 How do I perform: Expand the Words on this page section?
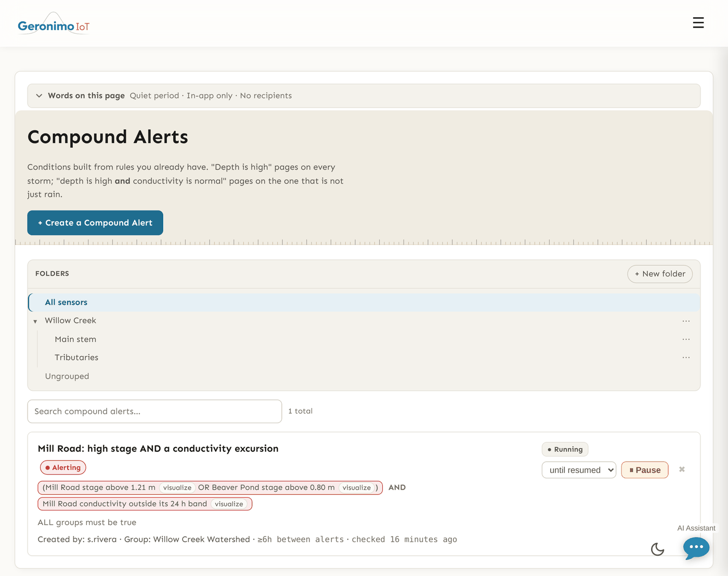364,96
